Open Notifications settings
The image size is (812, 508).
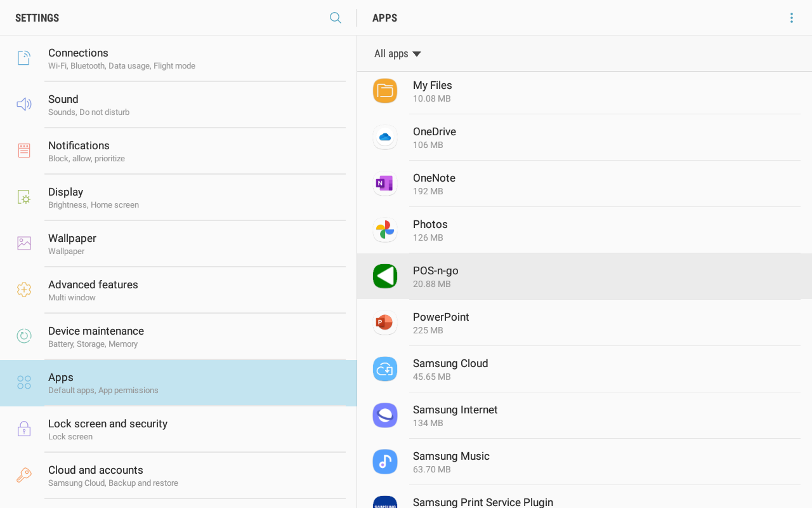coord(178,151)
